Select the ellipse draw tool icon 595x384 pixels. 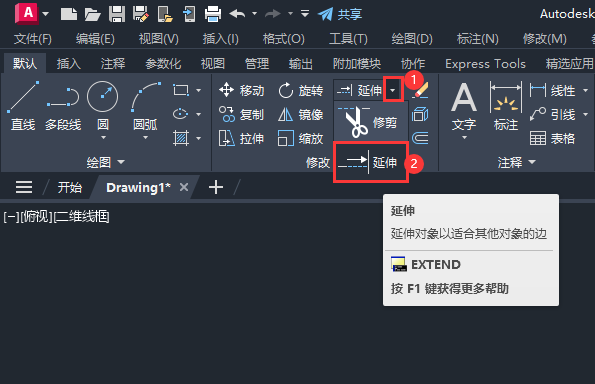[x=180, y=114]
